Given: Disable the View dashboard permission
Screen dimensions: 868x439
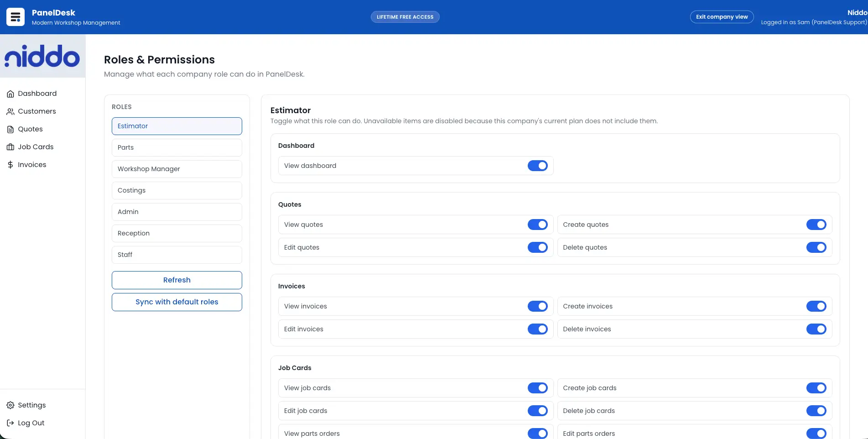Looking at the screenshot, I should 538,166.
